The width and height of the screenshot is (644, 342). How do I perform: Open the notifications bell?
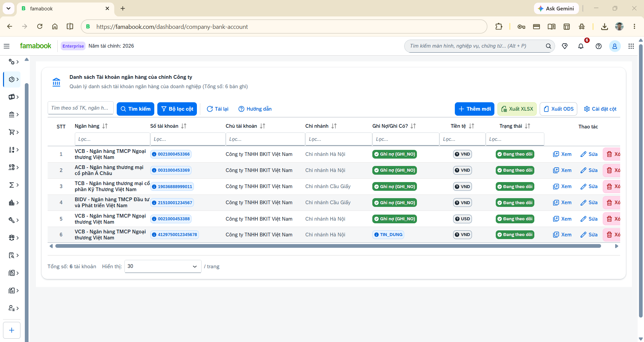coord(581,46)
